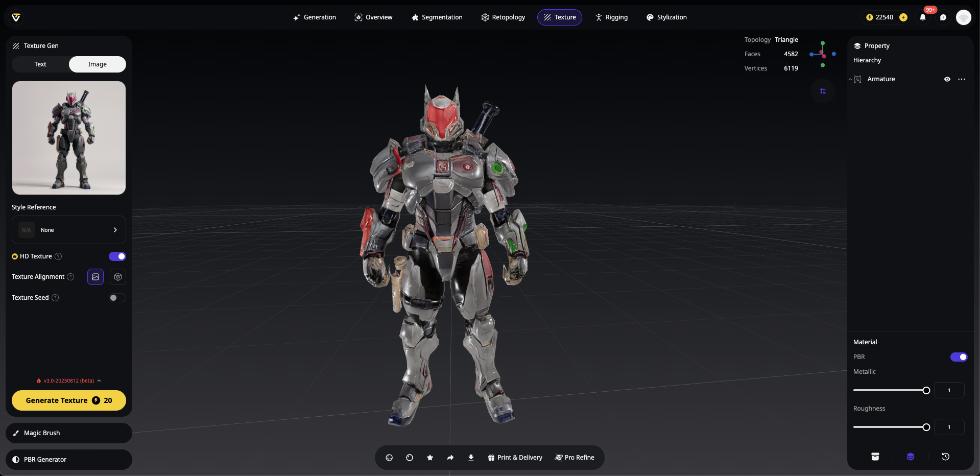The image size is (980, 476).
Task: Enable the Texture Seed switch
Action: coord(117,298)
